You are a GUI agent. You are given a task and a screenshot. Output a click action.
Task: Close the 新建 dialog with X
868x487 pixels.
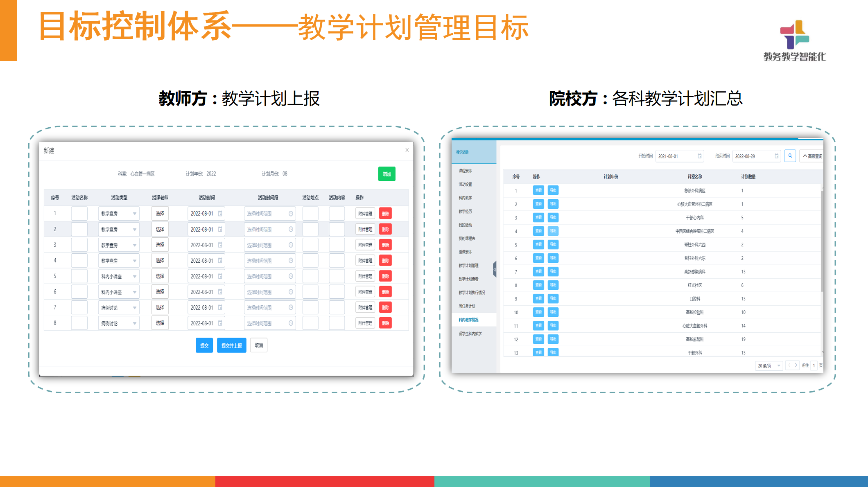407,150
